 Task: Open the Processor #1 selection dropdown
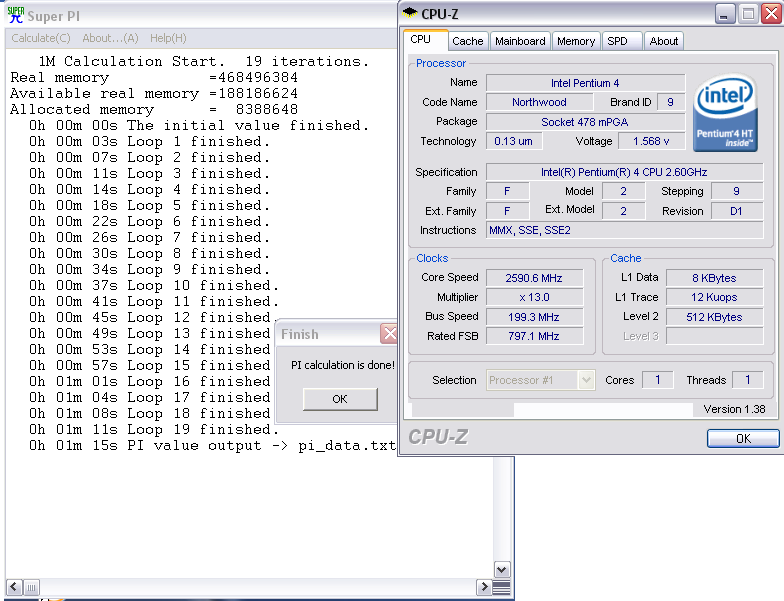540,380
